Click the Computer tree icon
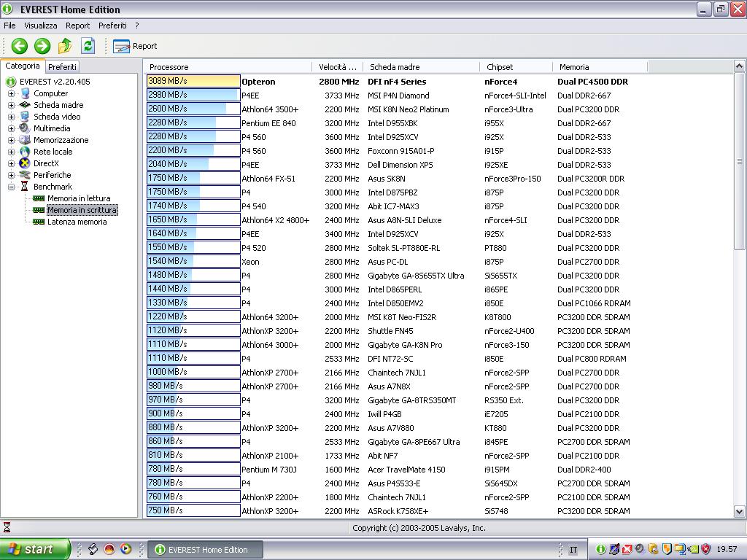The image size is (747, 560). click(26, 93)
